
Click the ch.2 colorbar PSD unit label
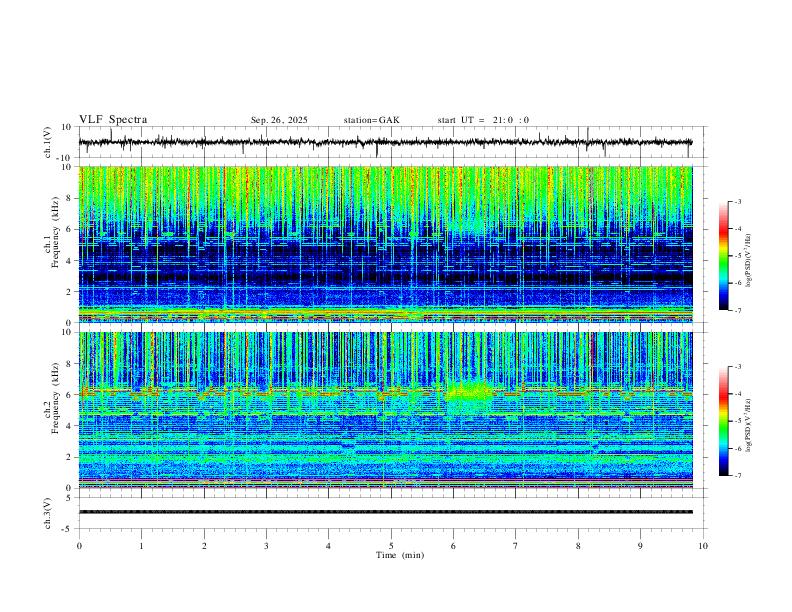(749, 425)
